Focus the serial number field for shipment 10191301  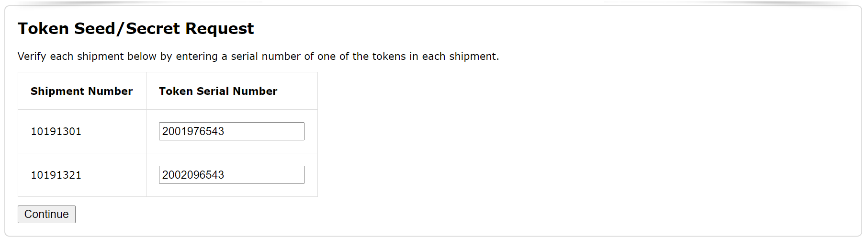(231, 131)
